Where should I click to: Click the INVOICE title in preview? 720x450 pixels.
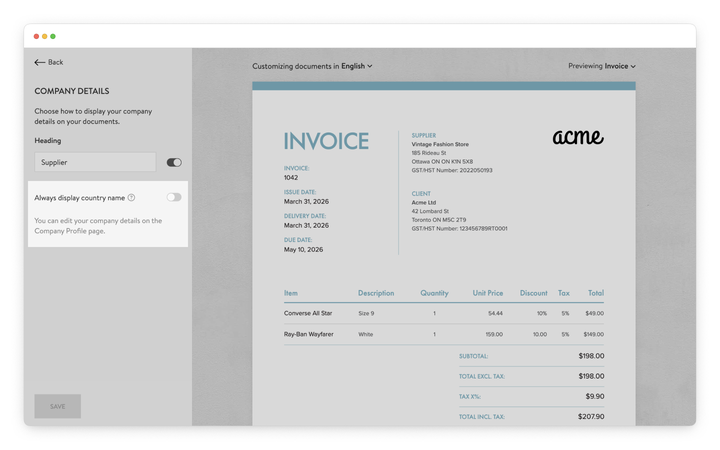326,141
